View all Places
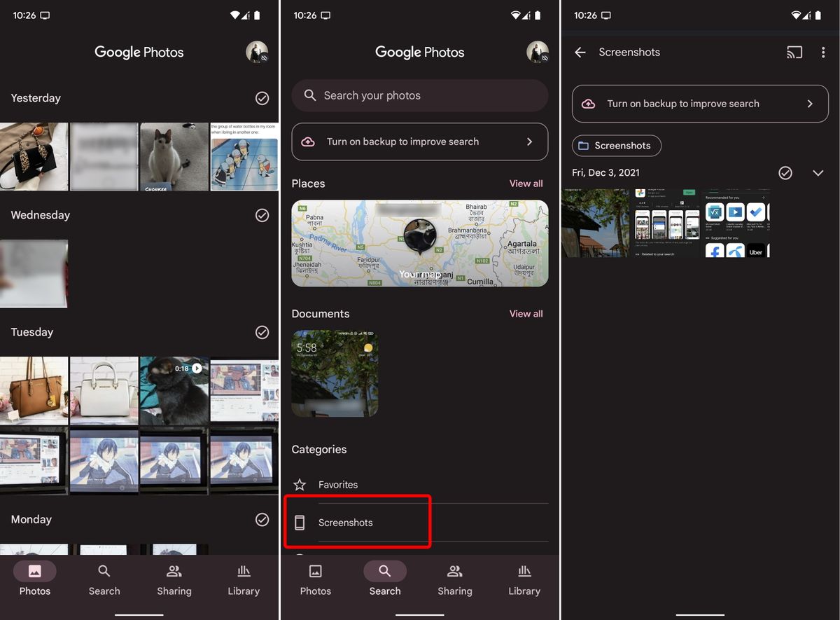 (x=526, y=183)
